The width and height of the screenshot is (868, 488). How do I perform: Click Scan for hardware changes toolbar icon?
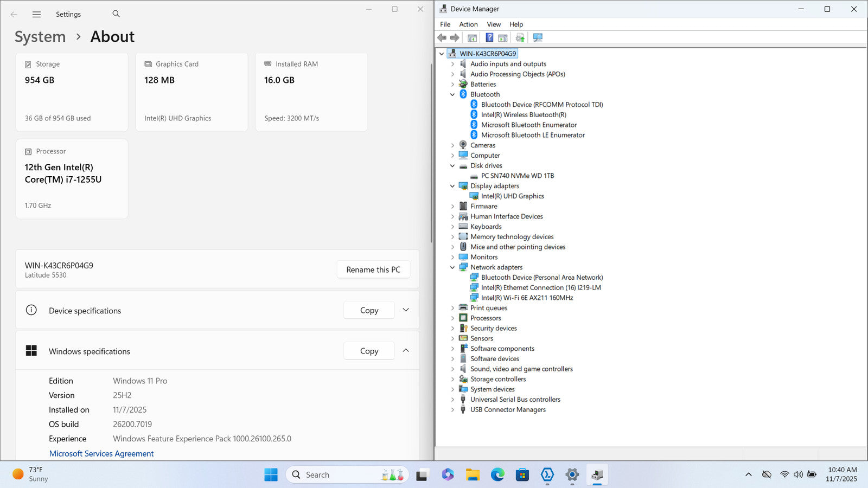538,37
